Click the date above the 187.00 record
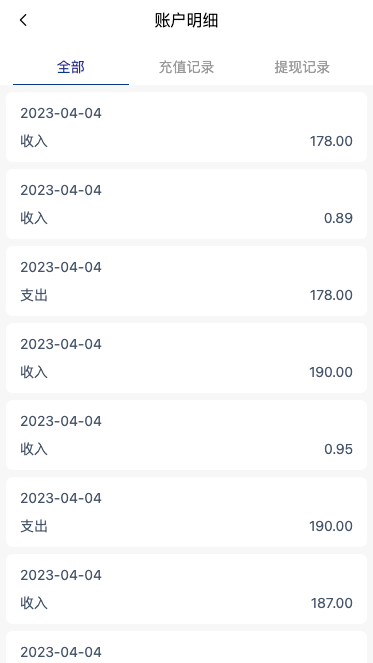Image resolution: width=373 pixels, height=663 pixels. click(x=61, y=575)
